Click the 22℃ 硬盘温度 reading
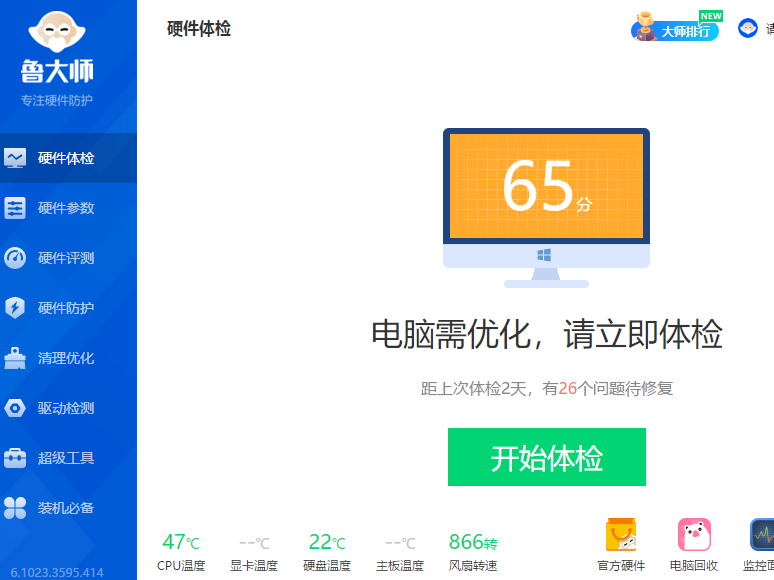The height and width of the screenshot is (580, 774). coord(327,551)
